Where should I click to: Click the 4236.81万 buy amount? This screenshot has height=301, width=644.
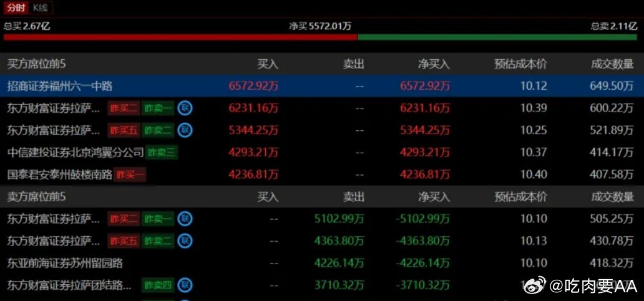pos(253,174)
